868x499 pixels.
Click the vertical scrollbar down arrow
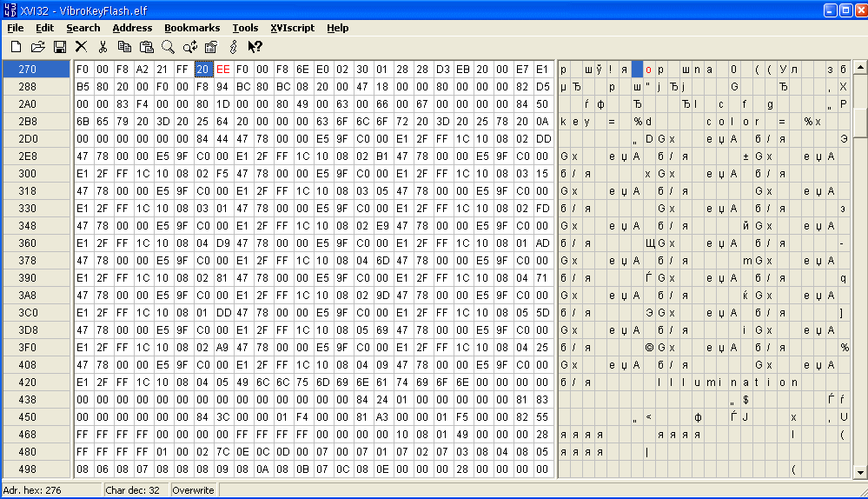pyautogui.click(x=859, y=472)
